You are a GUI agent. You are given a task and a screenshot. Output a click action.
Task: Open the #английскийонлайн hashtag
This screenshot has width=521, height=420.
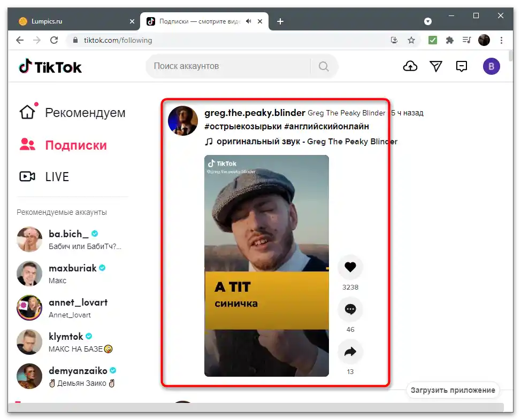tap(327, 127)
